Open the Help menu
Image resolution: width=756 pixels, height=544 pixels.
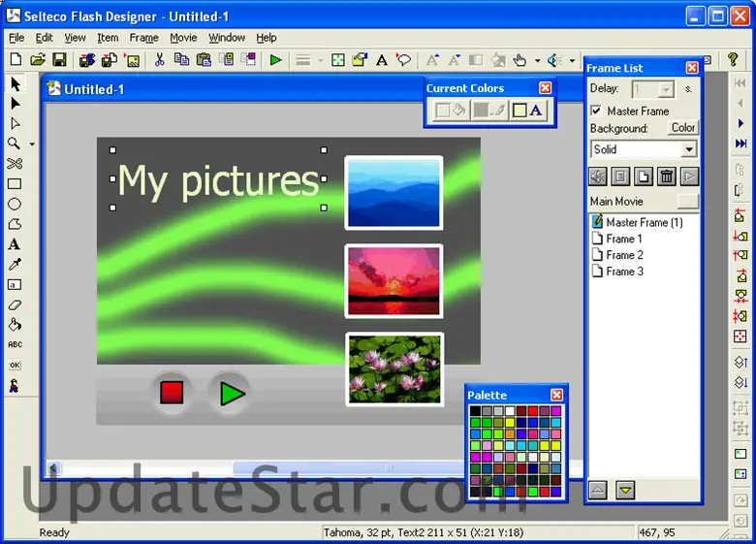267,38
